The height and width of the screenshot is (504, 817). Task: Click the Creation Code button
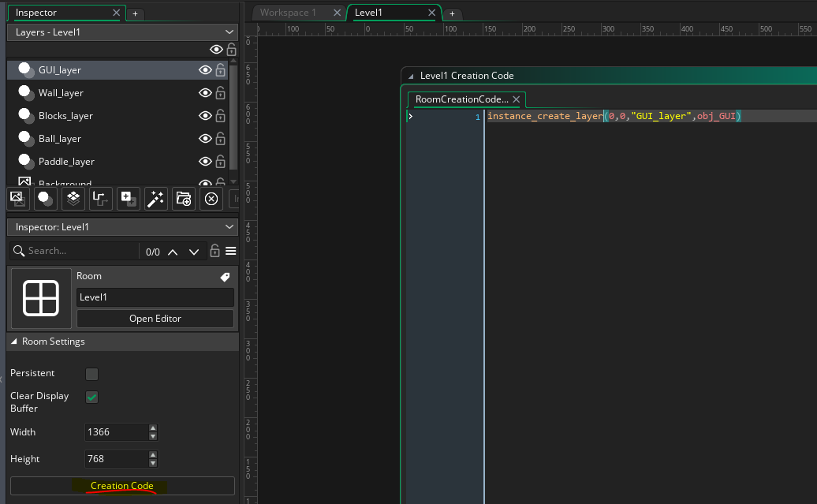point(122,486)
